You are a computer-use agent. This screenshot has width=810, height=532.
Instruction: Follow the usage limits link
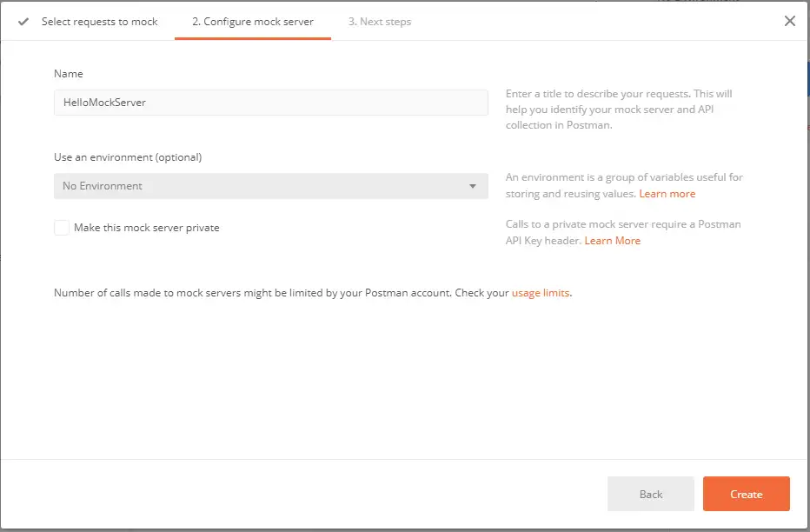541,293
